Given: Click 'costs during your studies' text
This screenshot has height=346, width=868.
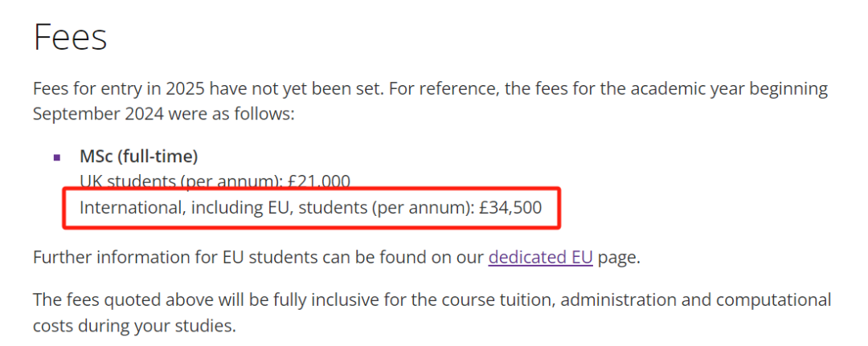Looking at the screenshot, I should click(x=134, y=326).
